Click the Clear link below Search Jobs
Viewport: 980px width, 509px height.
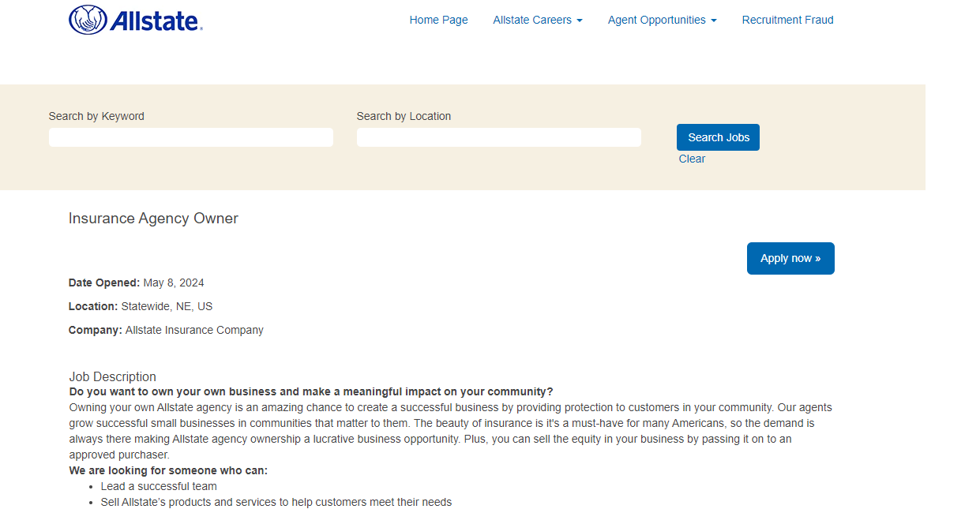click(692, 159)
